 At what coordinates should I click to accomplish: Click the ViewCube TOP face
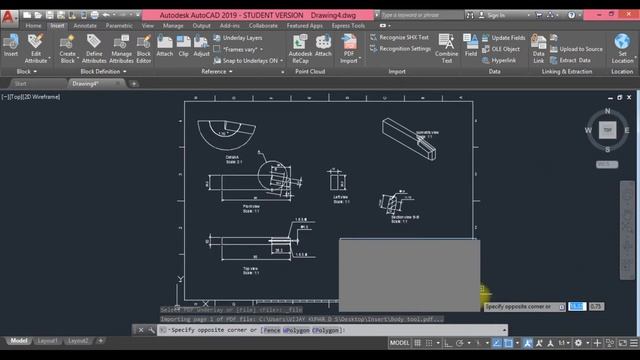tap(607, 130)
